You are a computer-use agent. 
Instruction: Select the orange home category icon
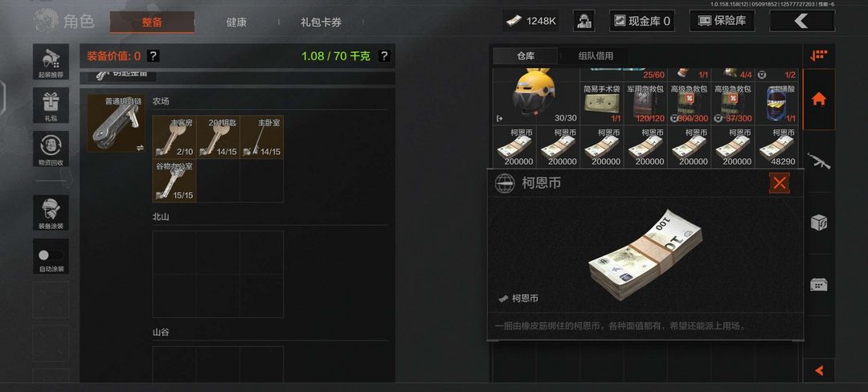tap(819, 100)
